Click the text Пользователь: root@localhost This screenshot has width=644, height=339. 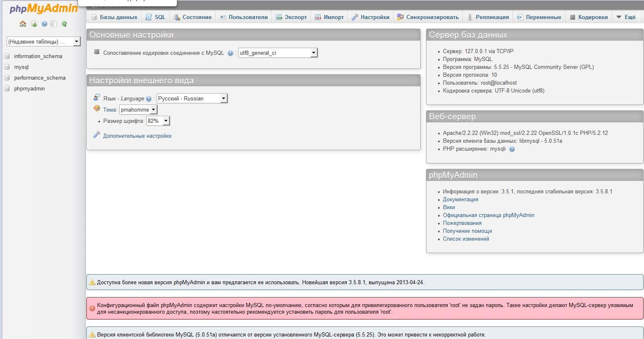tap(480, 83)
